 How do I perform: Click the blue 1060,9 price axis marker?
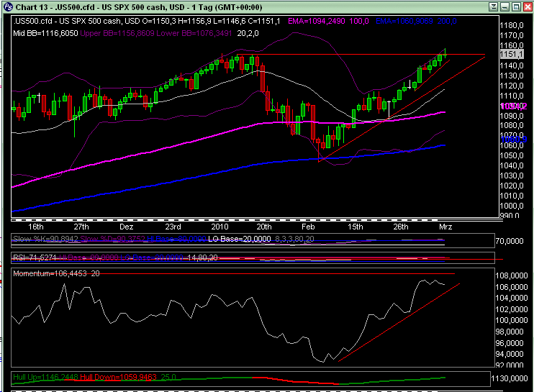pos(514,139)
